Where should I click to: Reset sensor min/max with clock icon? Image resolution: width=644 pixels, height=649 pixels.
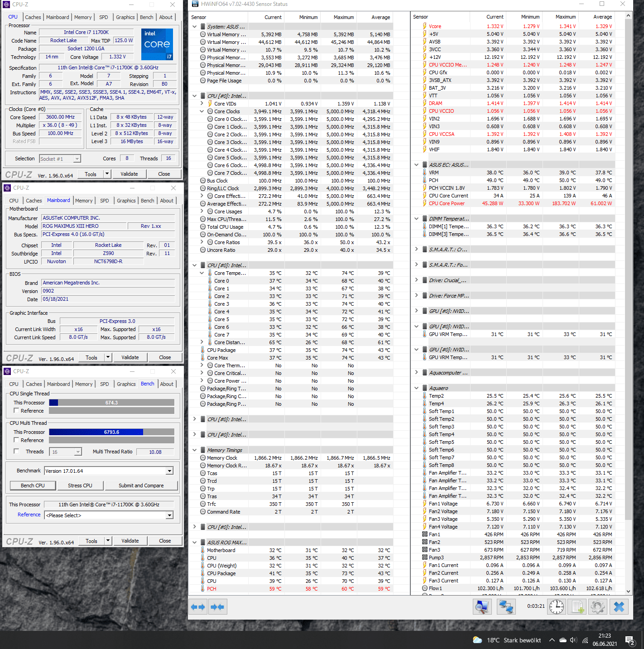pos(557,606)
